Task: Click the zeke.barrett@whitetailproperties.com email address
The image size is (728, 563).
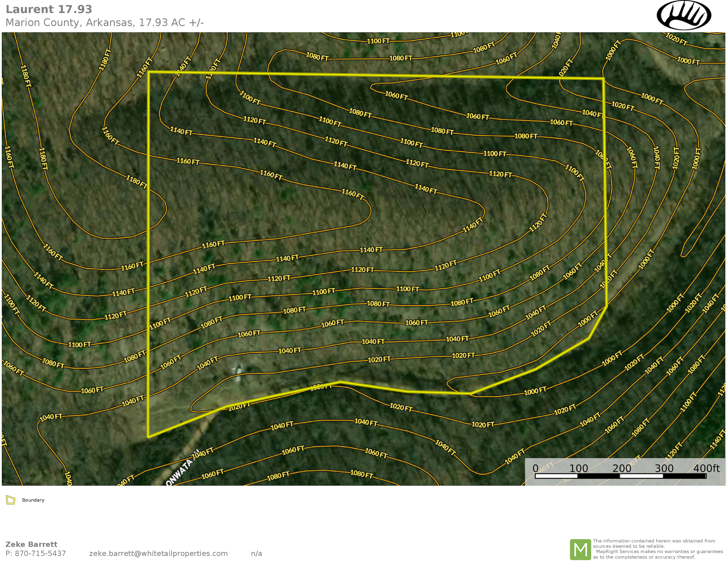Action: (158, 553)
